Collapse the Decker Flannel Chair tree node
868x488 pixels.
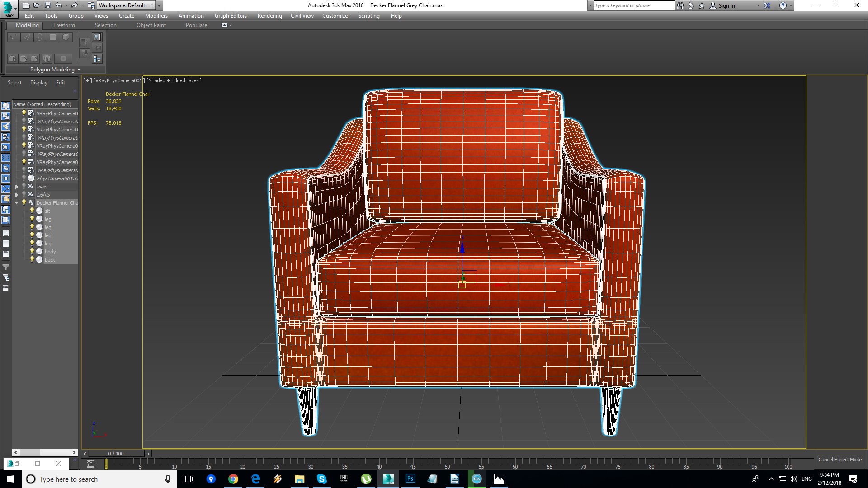point(17,203)
